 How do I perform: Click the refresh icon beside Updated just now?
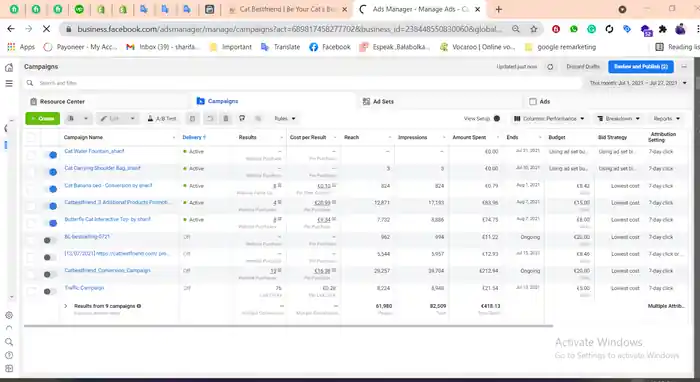pyautogui.click(x=550, y=66)
